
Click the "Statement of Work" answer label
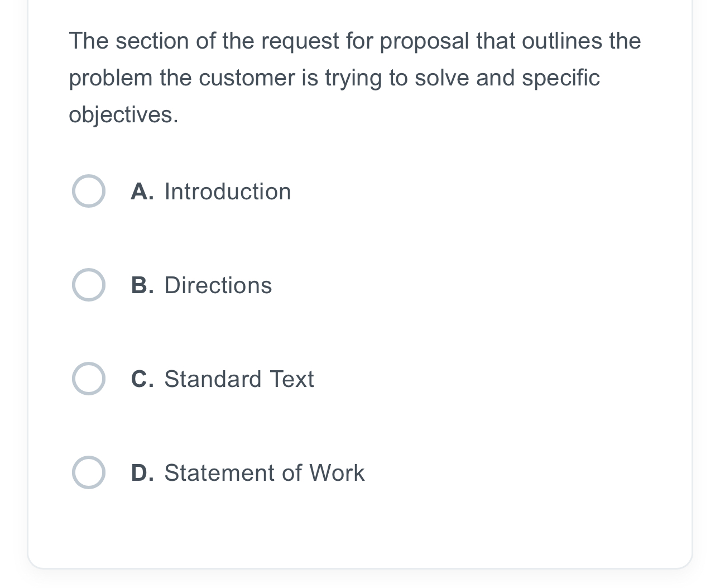[264, 473]
